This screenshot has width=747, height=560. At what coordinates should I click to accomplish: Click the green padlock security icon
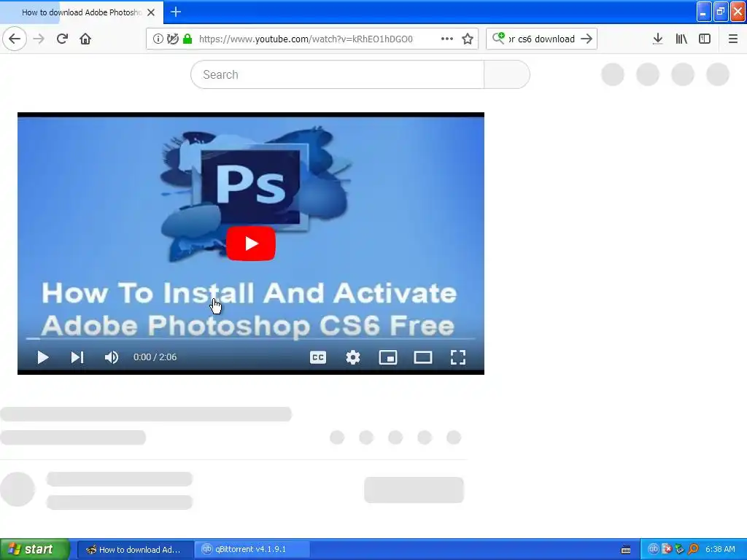(x=187, y=39)
